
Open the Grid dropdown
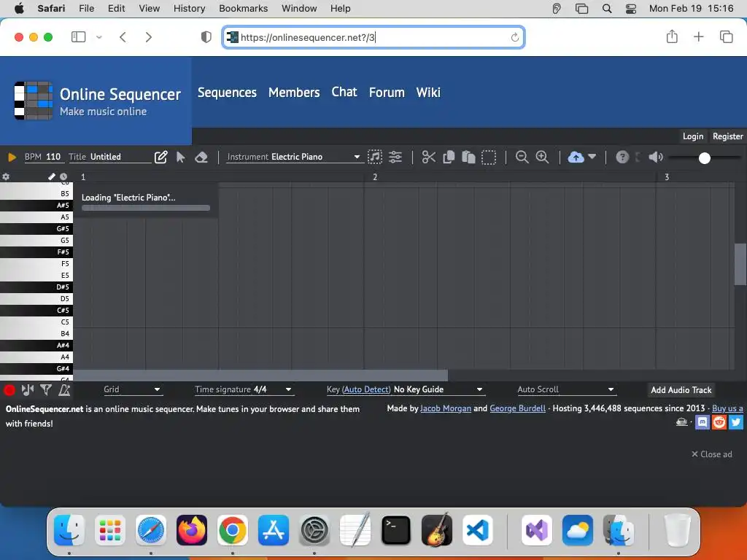coord(132,389)
